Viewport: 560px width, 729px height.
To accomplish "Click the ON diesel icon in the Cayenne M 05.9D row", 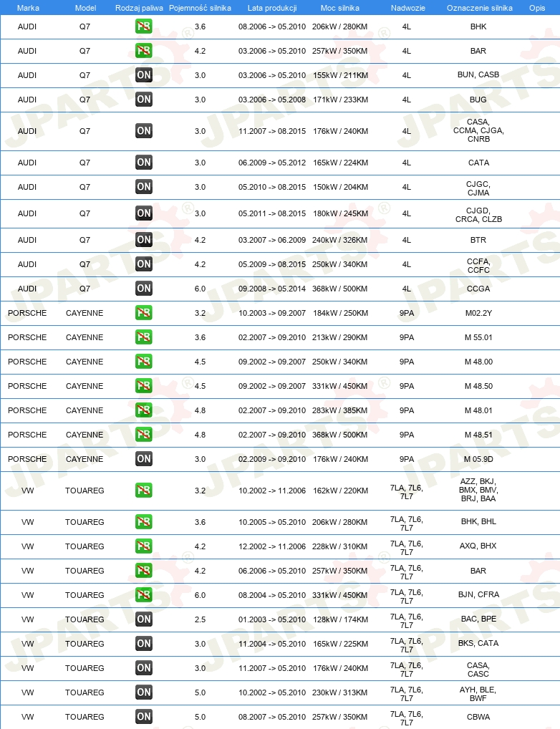I will 144,459.
